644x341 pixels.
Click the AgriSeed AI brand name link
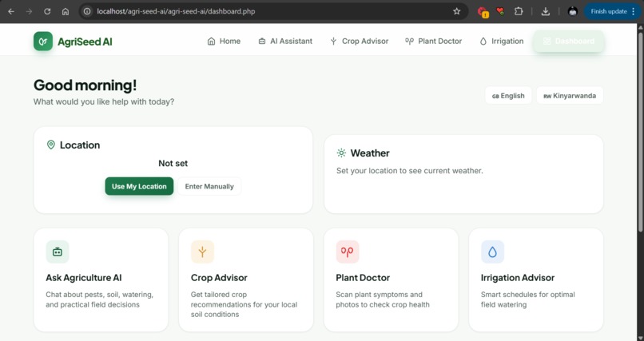(85, 42)
